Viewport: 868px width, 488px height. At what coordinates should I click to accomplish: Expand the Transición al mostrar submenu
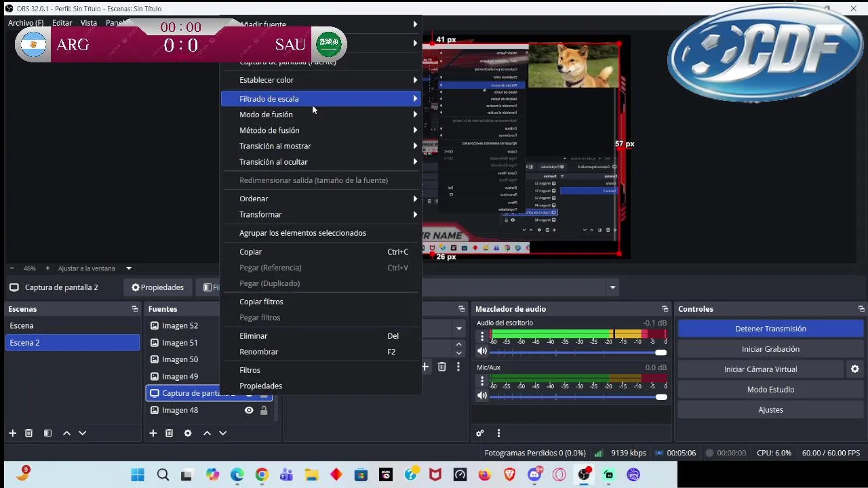[x=321, y=146]
